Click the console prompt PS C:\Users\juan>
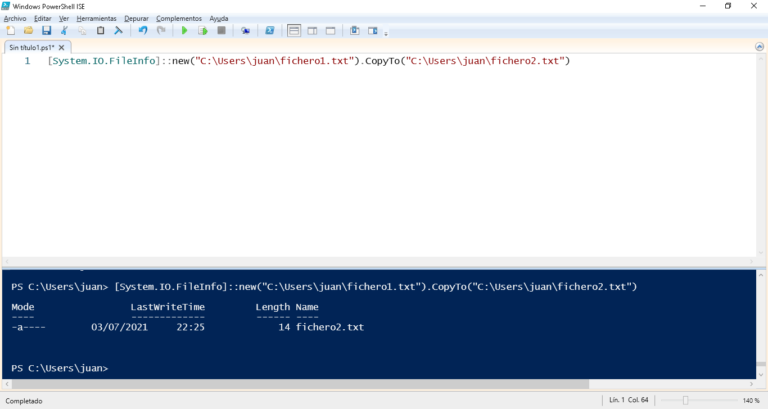 pos(59,368)
